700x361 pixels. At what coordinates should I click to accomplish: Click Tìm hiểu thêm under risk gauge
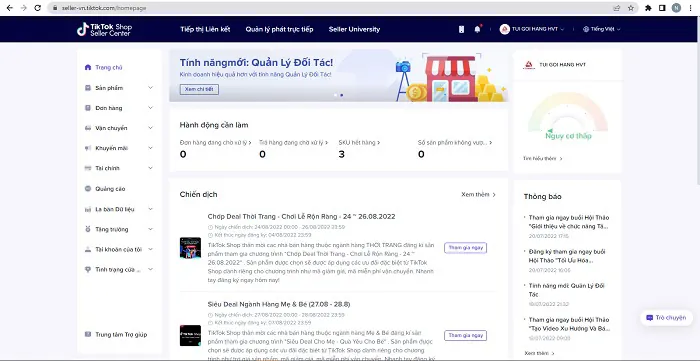click(542, 158)
